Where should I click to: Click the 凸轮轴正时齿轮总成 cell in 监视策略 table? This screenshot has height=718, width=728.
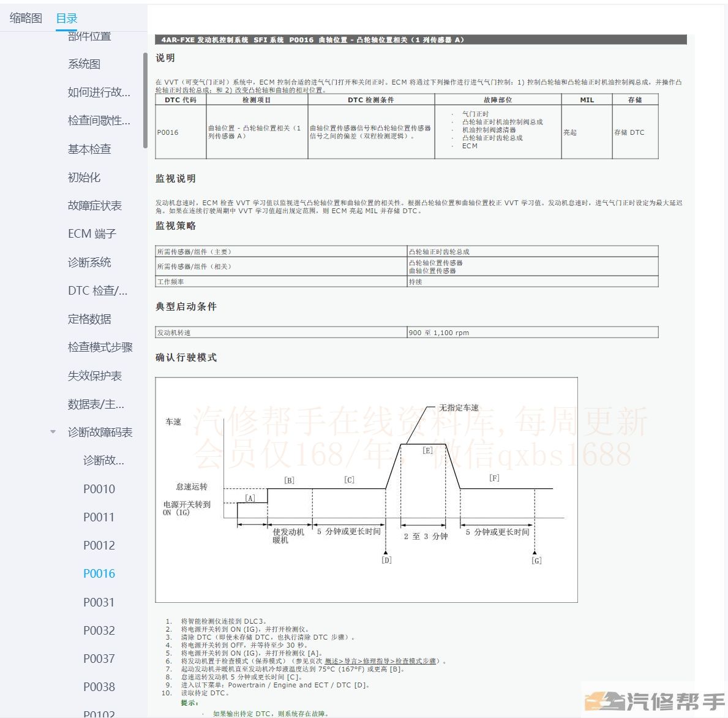(533, 252)
